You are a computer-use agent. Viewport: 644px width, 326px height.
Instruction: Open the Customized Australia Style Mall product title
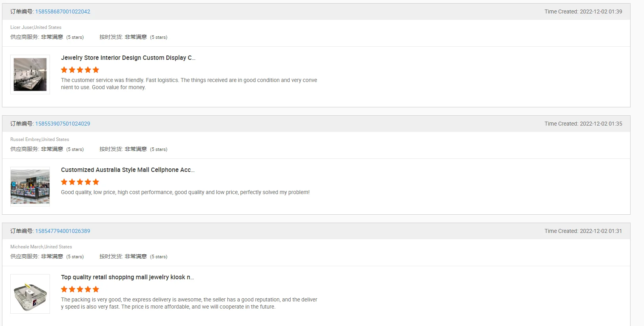(x=128, y=170)
